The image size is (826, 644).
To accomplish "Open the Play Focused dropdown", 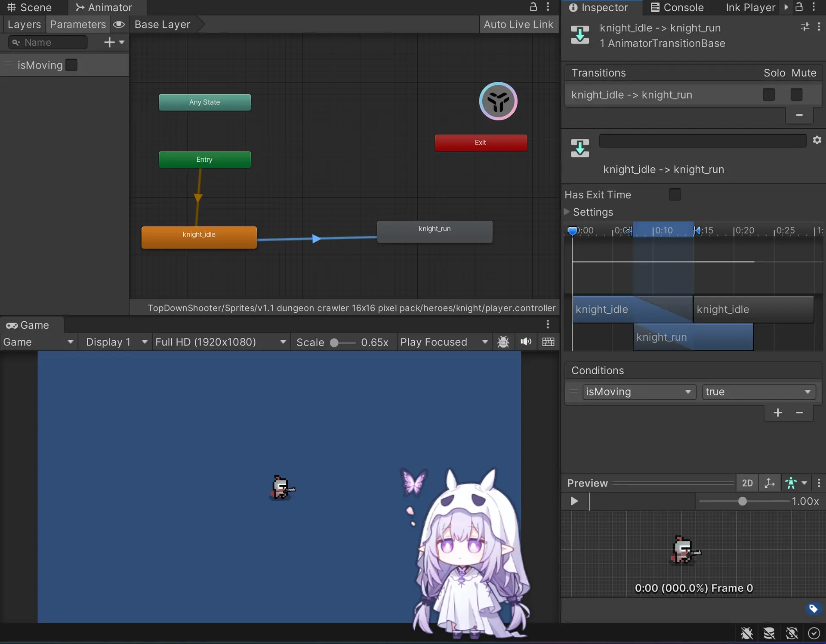I will coord(444,342).
